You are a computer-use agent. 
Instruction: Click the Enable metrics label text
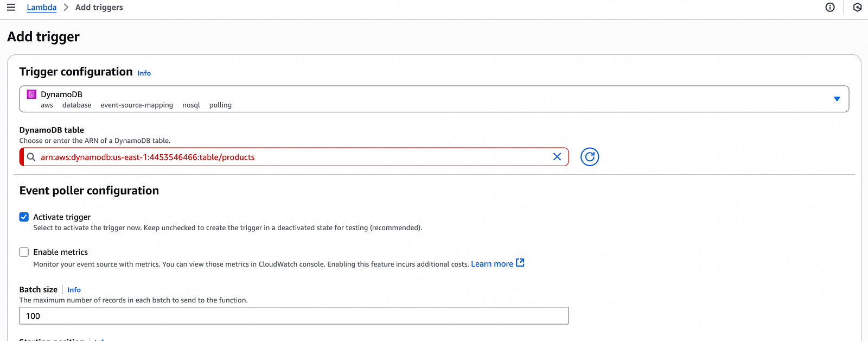60,252
